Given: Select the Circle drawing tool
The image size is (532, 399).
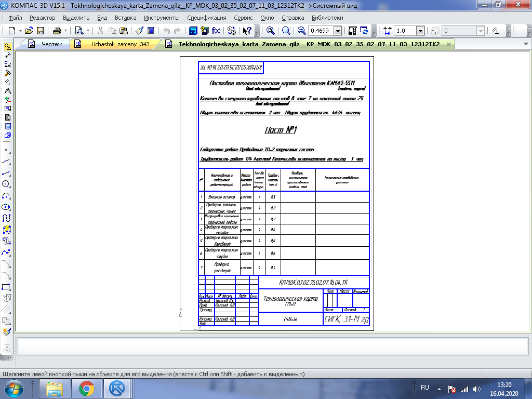Looking at the screenshot, I should (7, 184).
